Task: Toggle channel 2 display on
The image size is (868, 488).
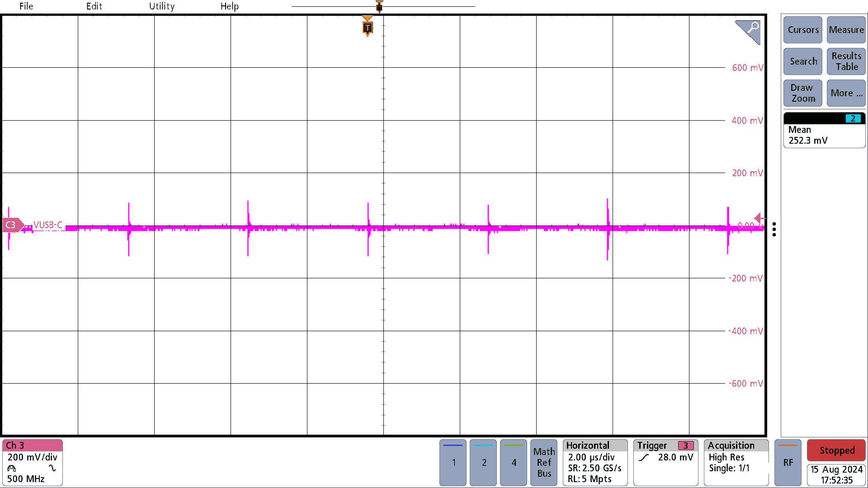Action: click(x=483, y=463)
